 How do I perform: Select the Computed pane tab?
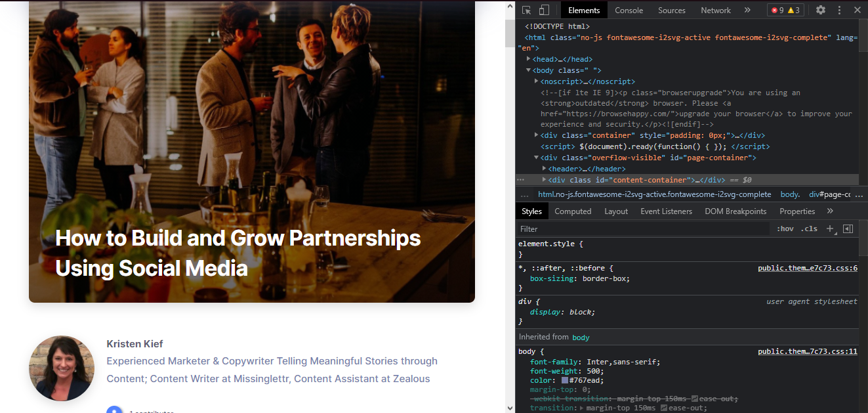573,211
